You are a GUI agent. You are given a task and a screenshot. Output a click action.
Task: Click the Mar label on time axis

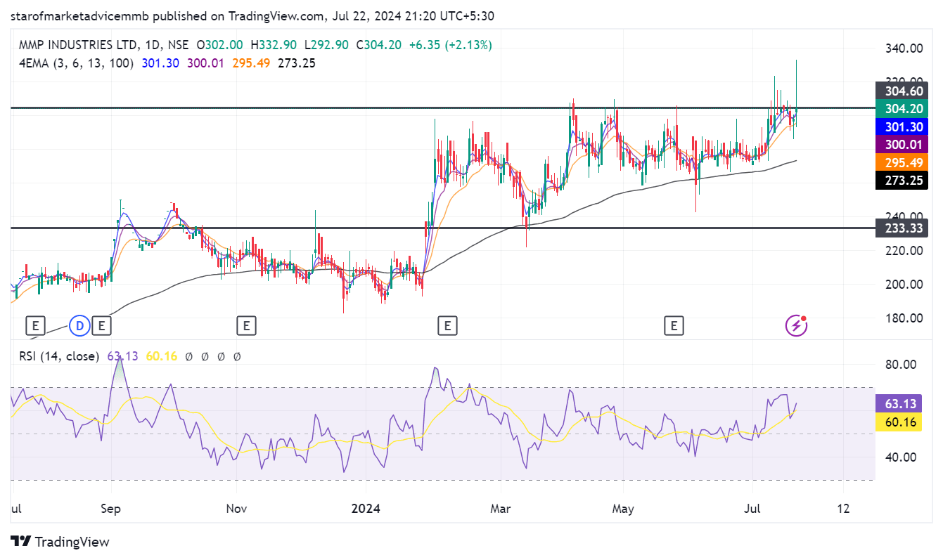499,508
